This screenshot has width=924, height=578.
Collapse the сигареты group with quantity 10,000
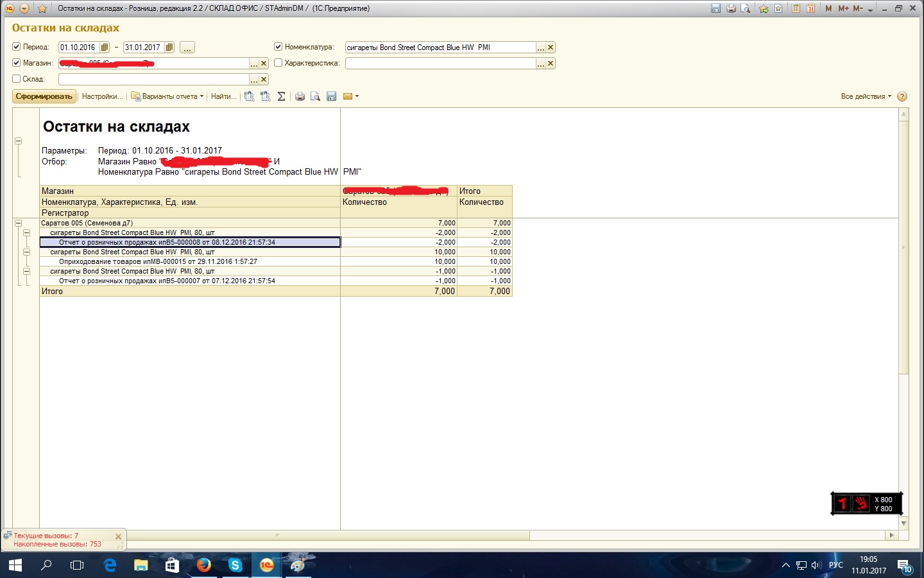26,252
